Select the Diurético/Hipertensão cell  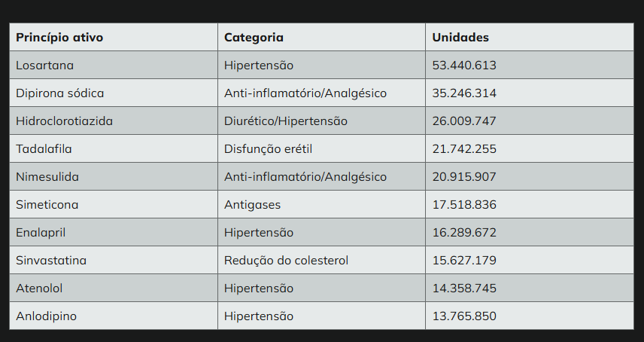pyautogui.click(x=321, y=121)
